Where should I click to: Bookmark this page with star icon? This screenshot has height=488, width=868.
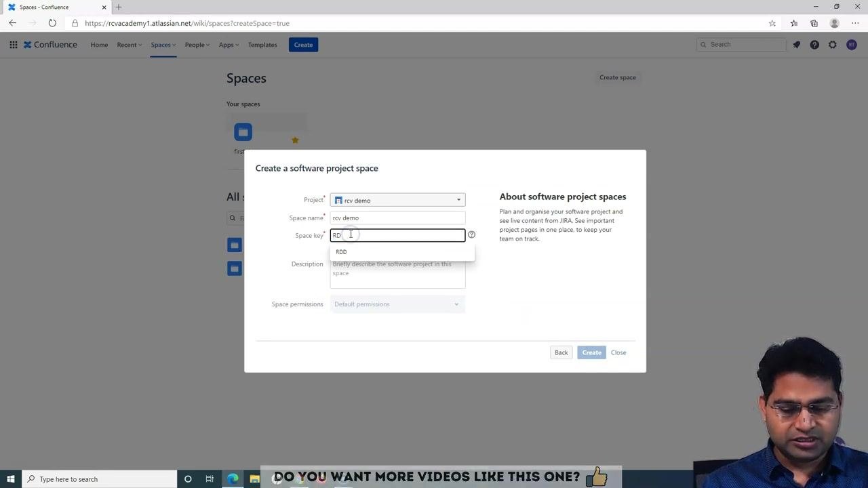point(772,23)
